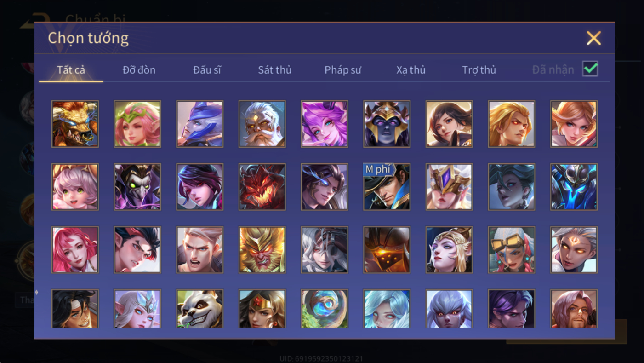Open the Sát thủ tab
Image resolution: width=644 pixels, height=363 pixels.
point(274,70)
